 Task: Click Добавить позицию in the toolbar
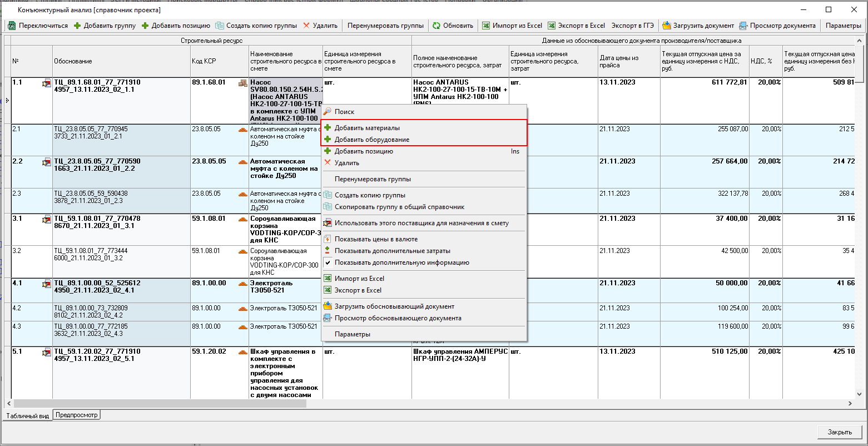pos(175,26)
